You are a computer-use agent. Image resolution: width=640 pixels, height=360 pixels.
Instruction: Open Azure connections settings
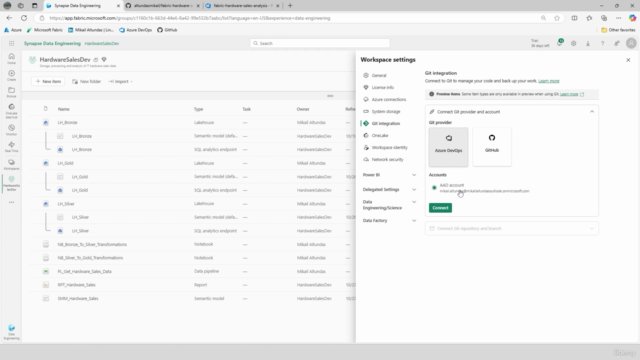[x=389, y=100]
